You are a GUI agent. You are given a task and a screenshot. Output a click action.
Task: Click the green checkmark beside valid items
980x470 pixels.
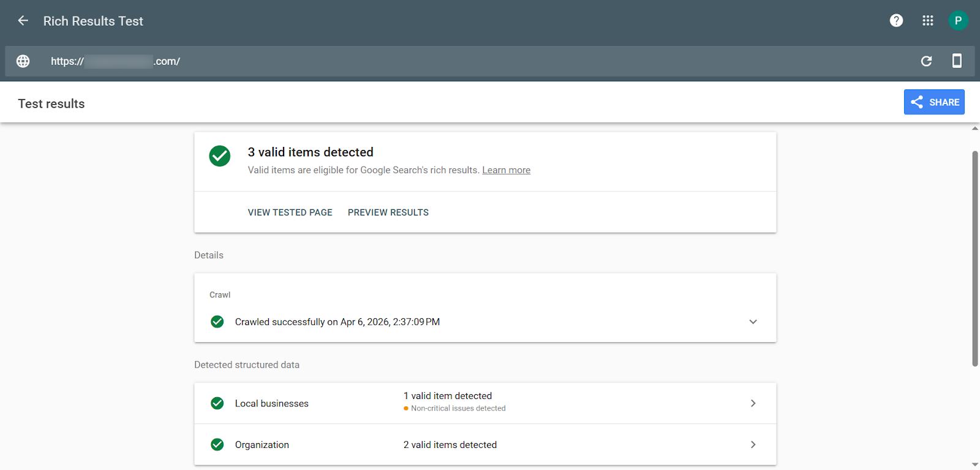[220, 156]
